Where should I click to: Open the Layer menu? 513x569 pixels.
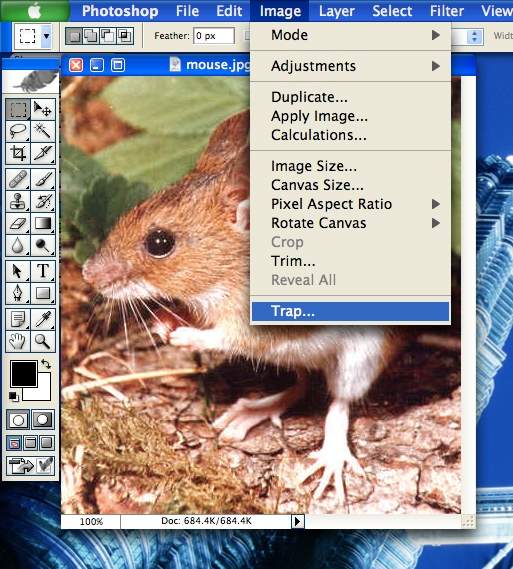[337, 11]
